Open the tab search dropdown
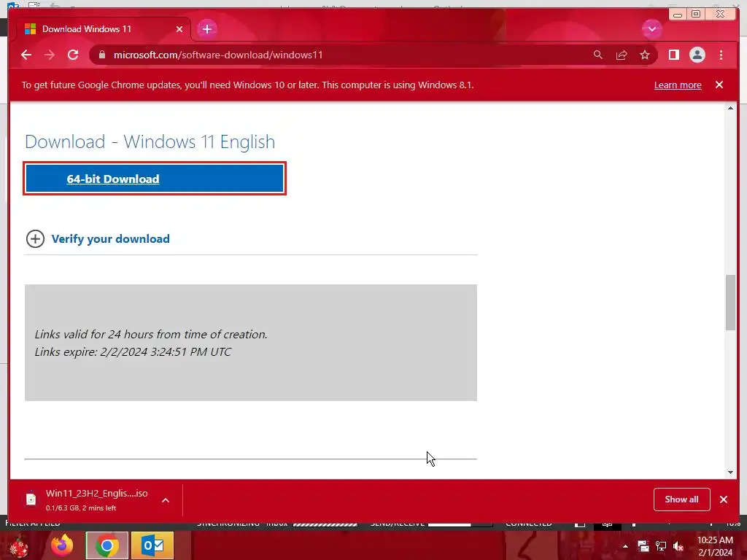Screen dimensions: 747x560 click(x=651, y=29)
